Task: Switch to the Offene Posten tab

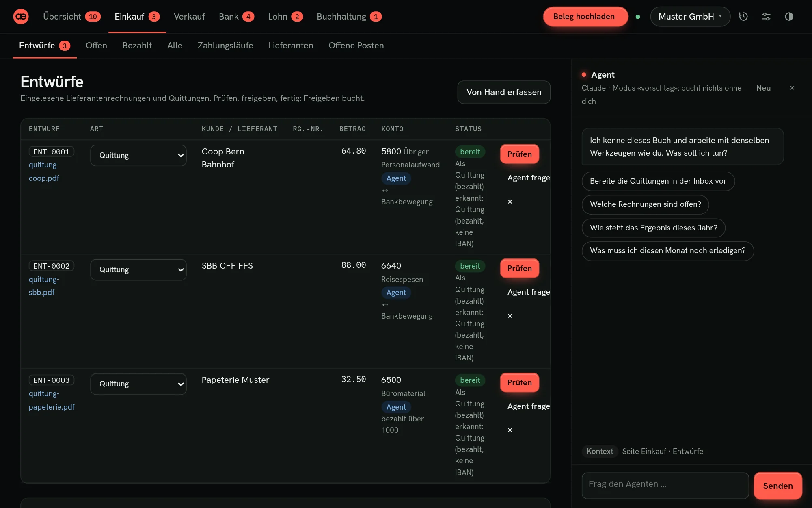Action: pos(356,46)
